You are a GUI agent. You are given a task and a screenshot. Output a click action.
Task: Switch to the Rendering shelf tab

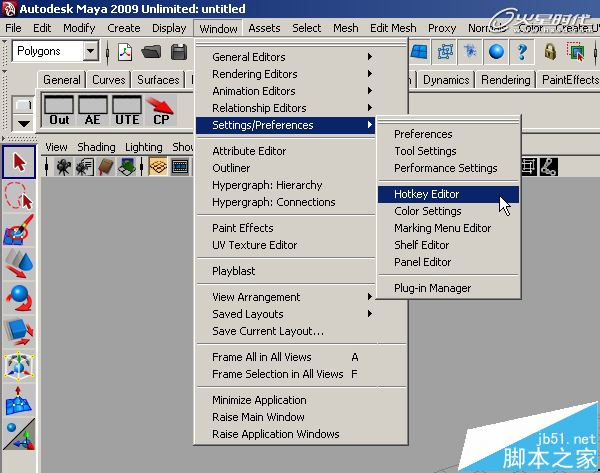tap(505, 80)
